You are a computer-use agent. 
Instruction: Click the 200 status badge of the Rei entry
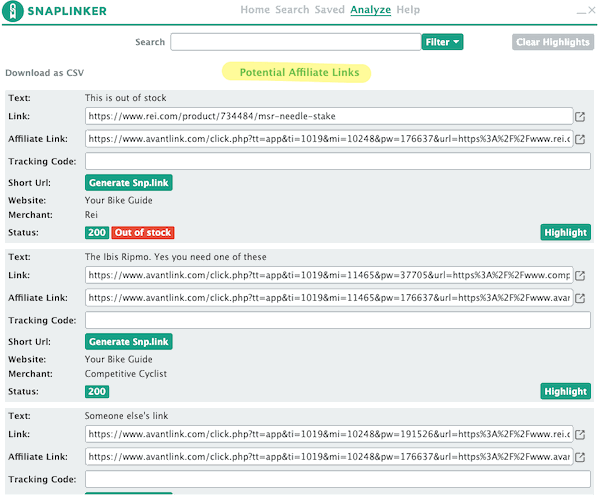(97, 233)
